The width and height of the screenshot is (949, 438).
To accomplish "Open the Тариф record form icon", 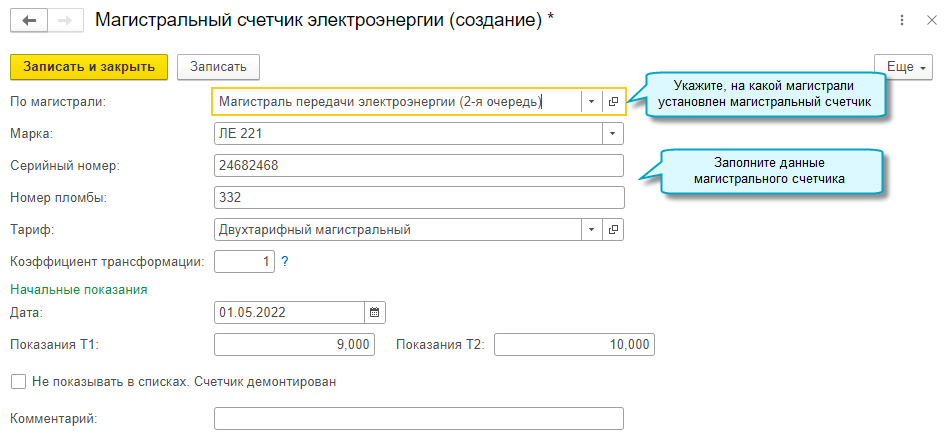I will point(613,230).
